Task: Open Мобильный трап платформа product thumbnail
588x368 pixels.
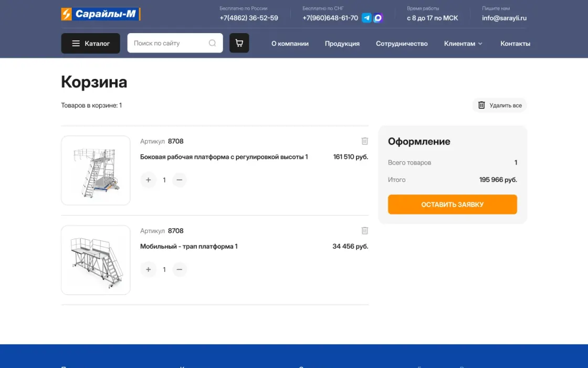Action: click(x=96, y=260)
